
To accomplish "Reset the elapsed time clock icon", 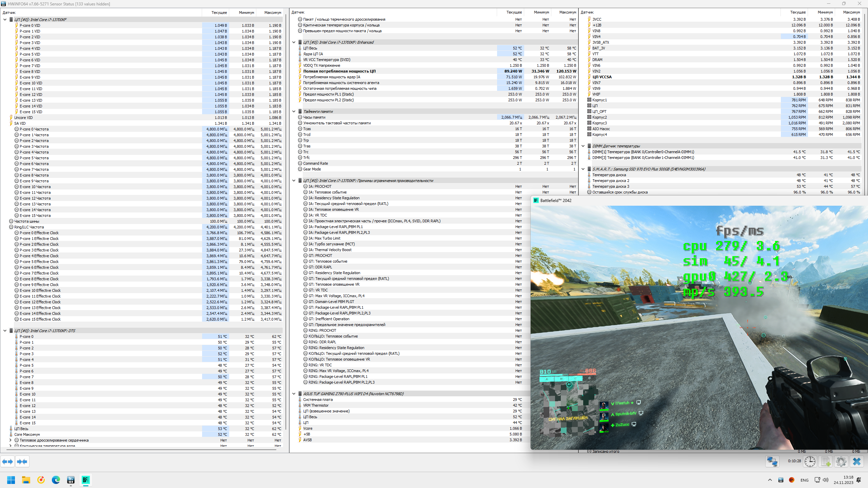I will pyautogui.click(x=810, y=462).
